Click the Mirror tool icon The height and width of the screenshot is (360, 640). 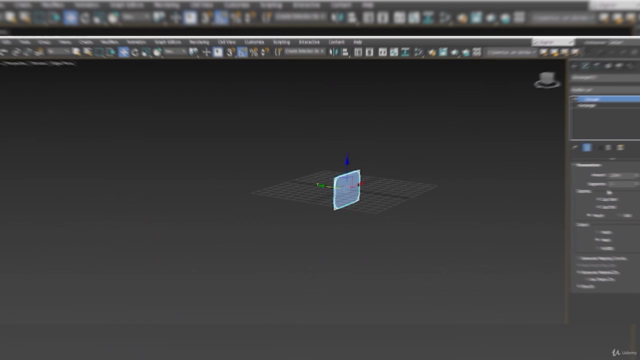click(334, 52)
